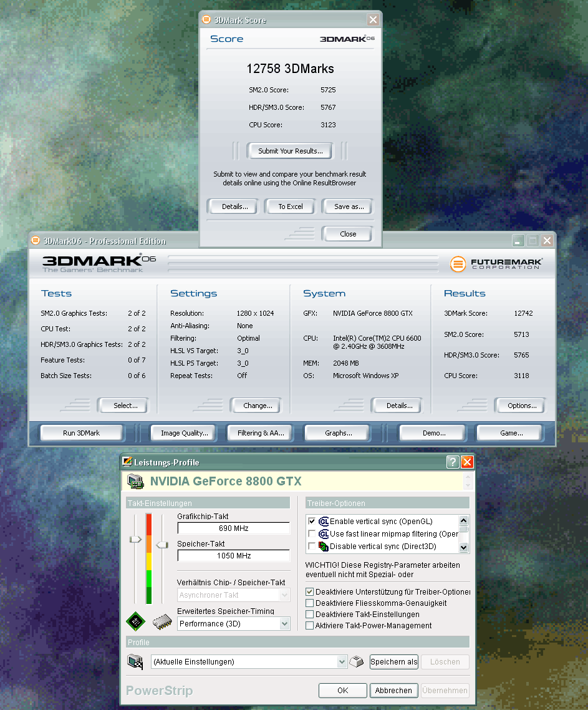Minimize the 3DMark06 Professional Edition window
The image size is (588, 710).
click(518, 240)
